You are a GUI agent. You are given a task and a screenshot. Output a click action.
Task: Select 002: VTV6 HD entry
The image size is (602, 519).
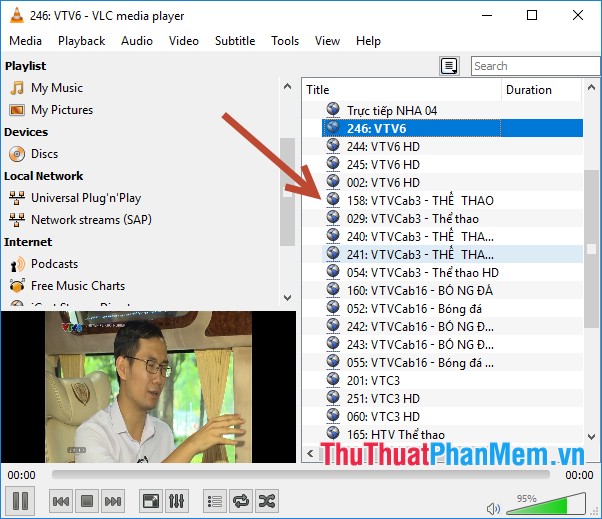pos(383,183)
